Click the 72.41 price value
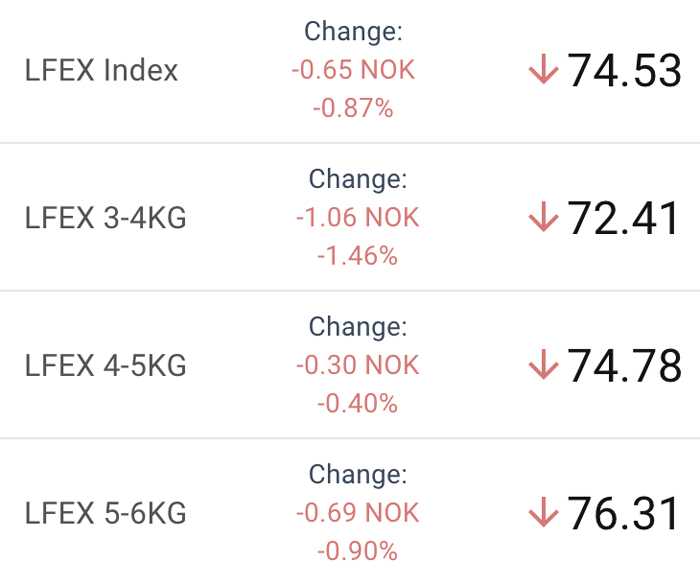 623,218
